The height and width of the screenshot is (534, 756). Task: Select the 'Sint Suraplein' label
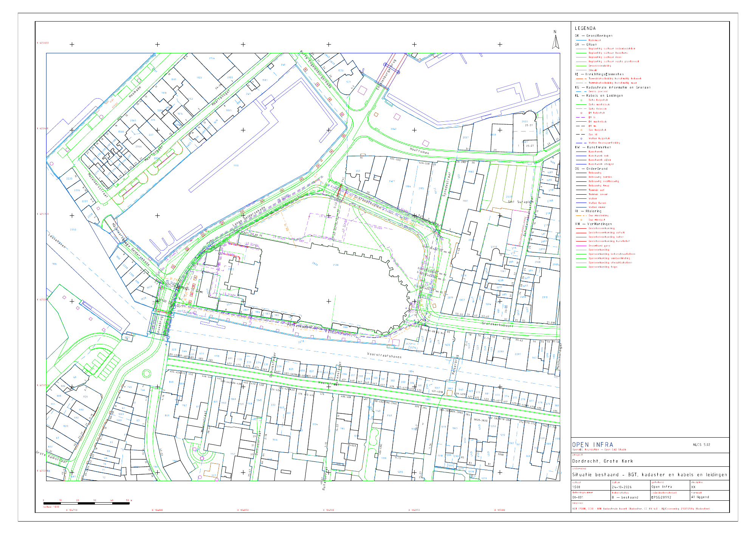click(521, 202)
